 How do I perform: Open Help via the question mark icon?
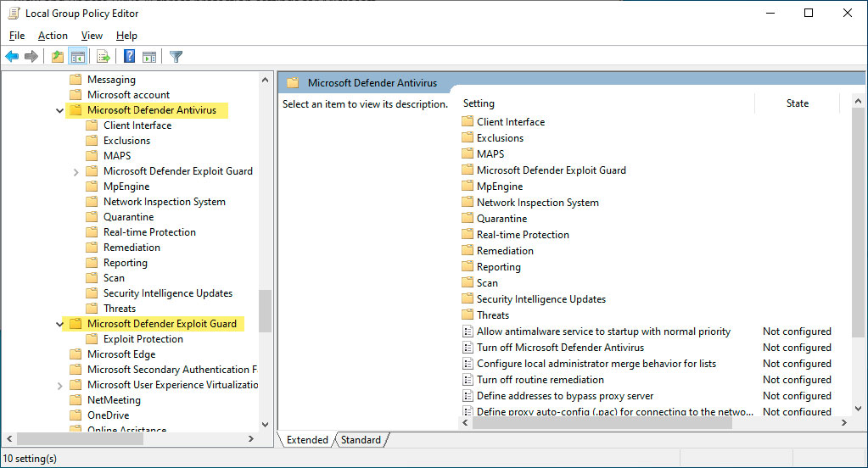pyautogui.click(x=130, y=56)
